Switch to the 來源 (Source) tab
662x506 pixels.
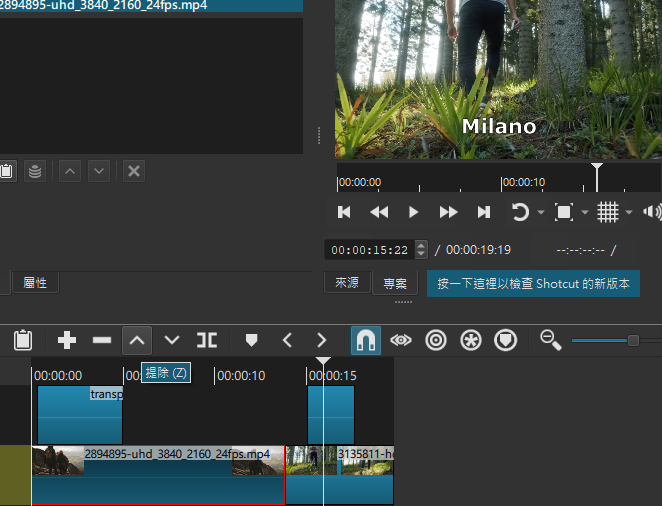point(347,283)
